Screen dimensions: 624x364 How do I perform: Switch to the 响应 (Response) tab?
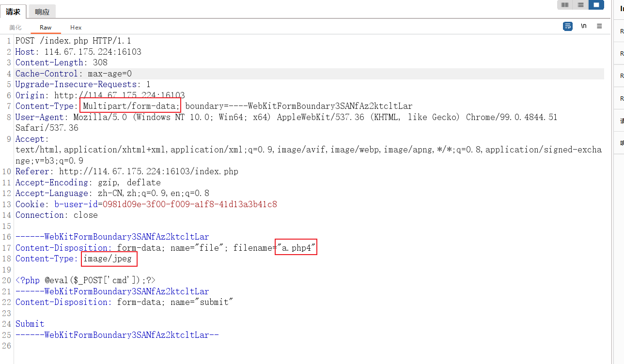pyautogui.click(x=42, y=12)
